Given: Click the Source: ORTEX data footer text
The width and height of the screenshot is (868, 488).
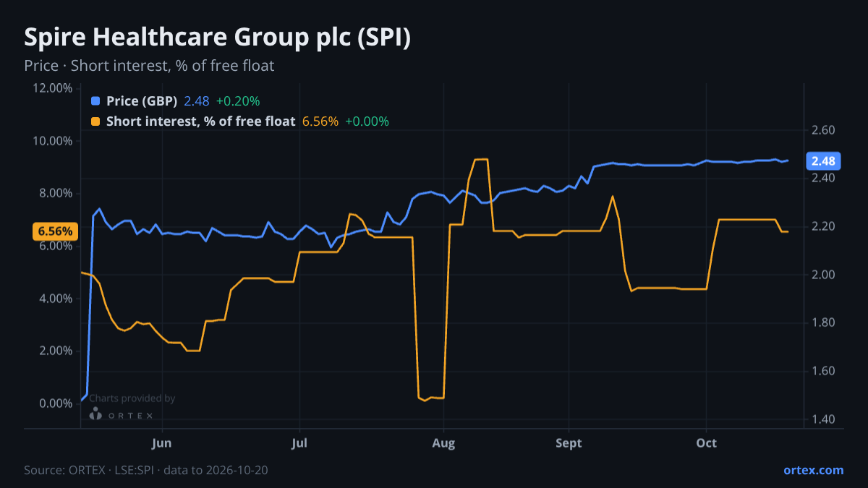Looking at the screenshot, I should [x=145, y=470].
